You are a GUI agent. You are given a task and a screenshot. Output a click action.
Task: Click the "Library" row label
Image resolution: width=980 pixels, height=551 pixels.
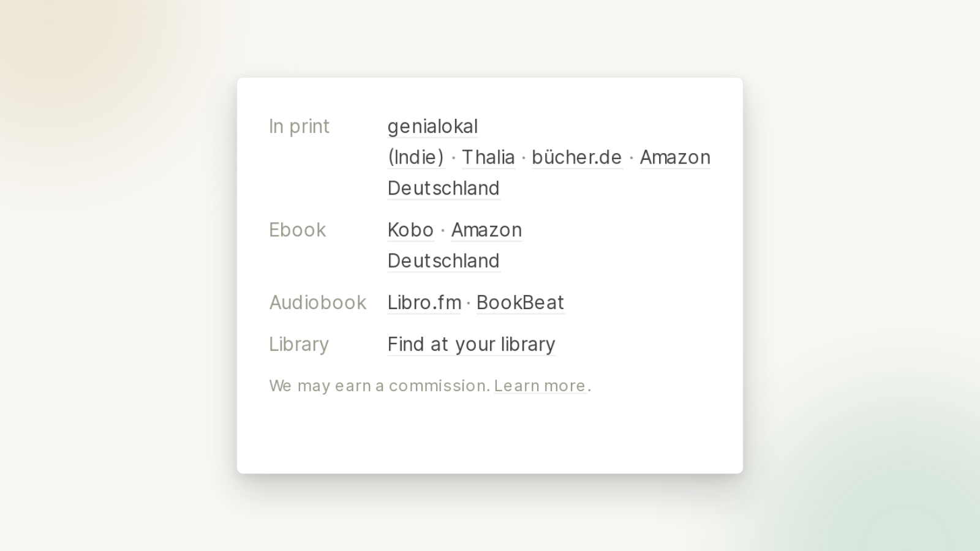(299, 344)
